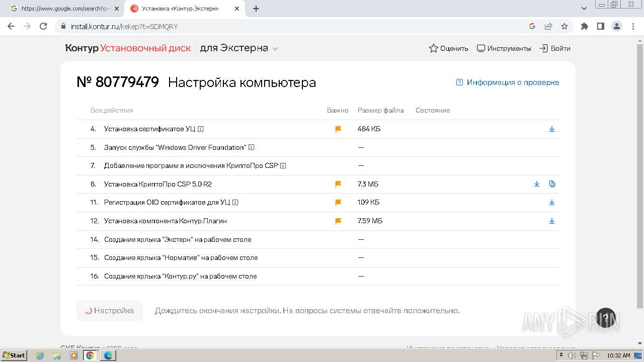Select row Запуск службы Windows Driver Foundation

318,147
